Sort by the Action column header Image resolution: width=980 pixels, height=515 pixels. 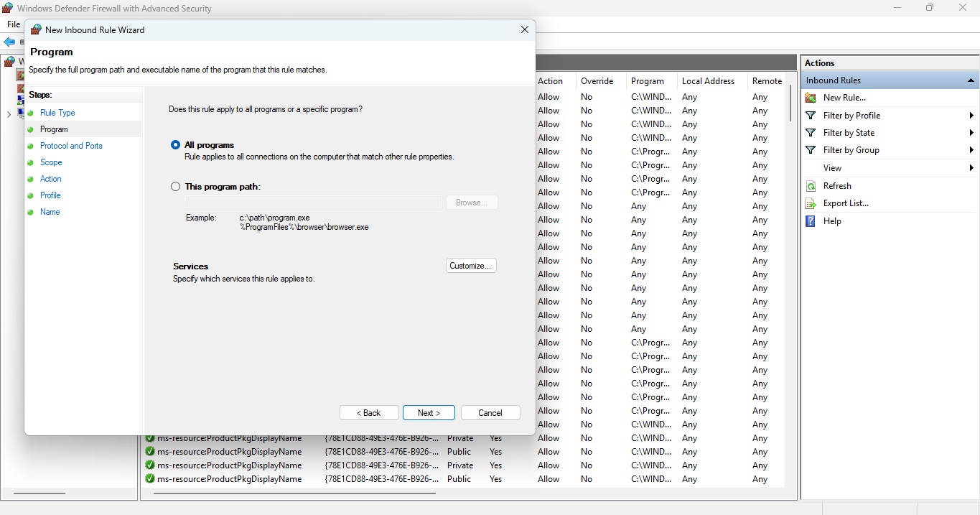(x=551, y=81)
